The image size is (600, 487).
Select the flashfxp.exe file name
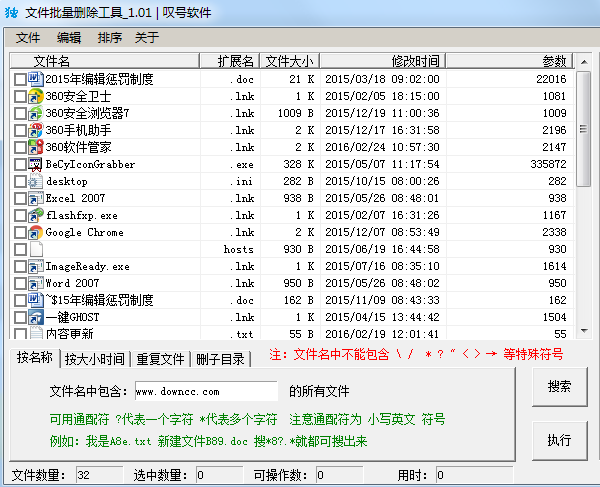tap(82, 215)
